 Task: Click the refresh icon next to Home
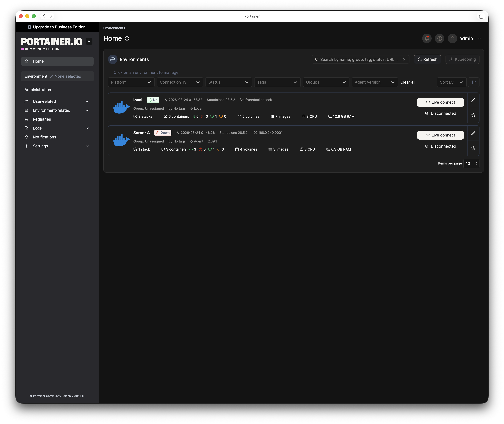(127, 38)
